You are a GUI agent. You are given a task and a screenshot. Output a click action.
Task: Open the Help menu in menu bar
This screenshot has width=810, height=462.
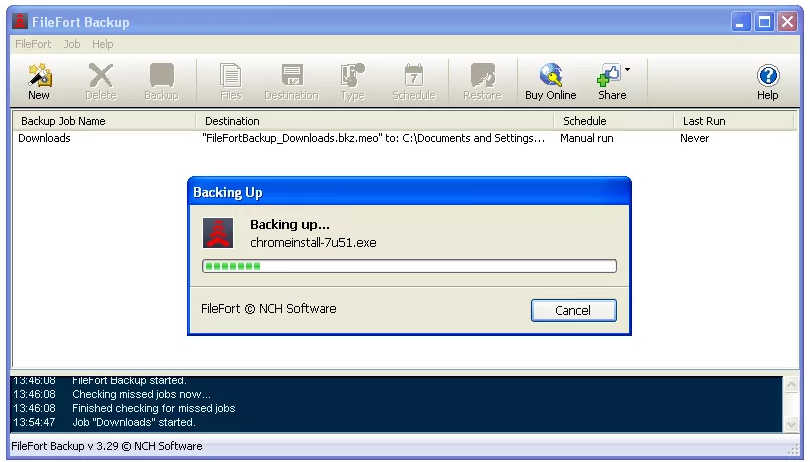[103, 44]
